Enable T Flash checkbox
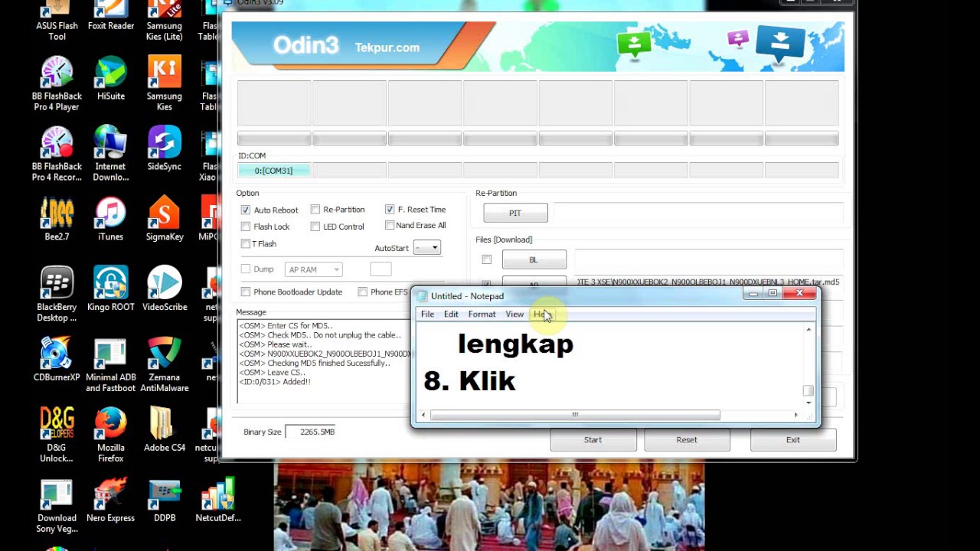 click(246, 243)
